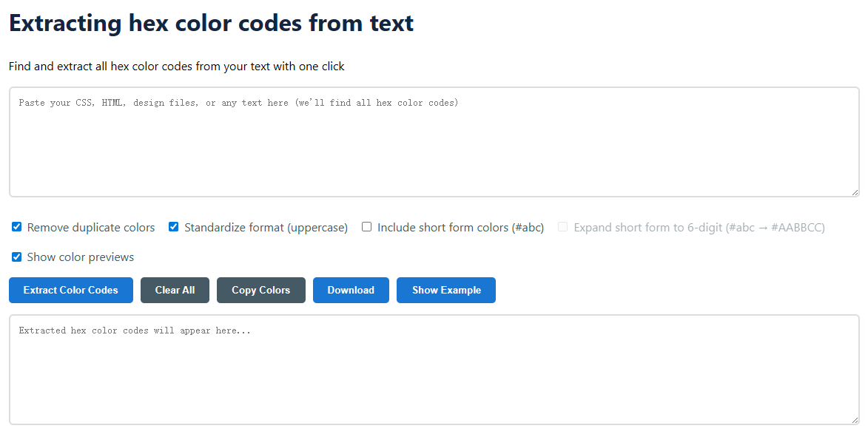Click the "Find and extract all hex color codes" subtitle
The image size is (868, 434).
[x=177, y=67]
